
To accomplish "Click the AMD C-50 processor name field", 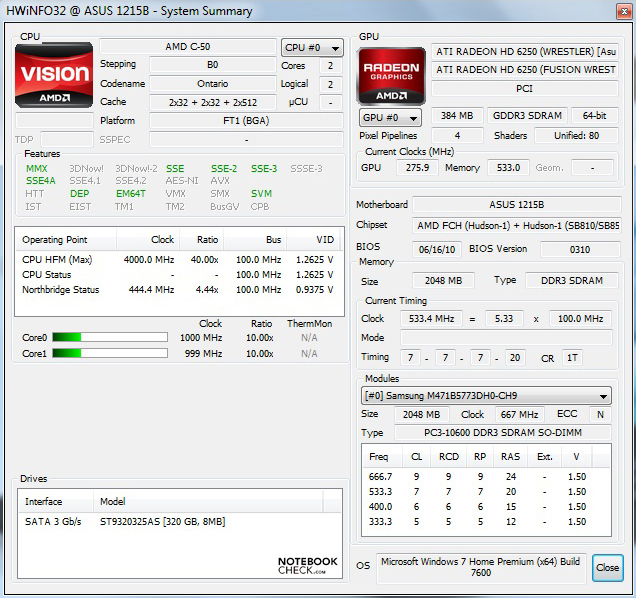I will [188, 47].
